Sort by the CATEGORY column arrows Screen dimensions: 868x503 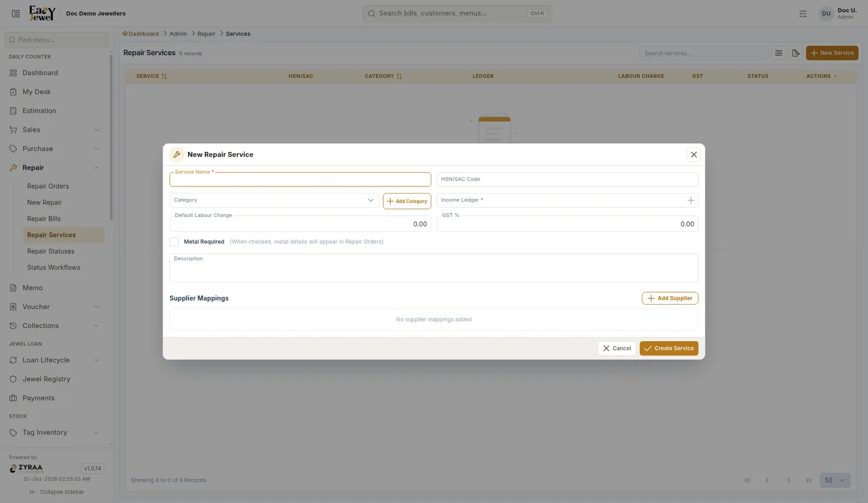pyautogui.click(x=399, y=76)
